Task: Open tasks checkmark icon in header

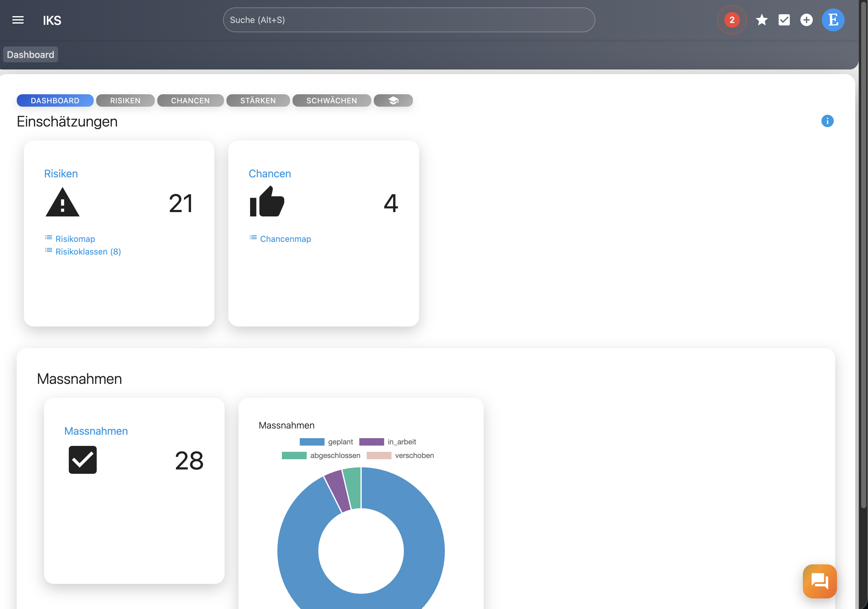Action: coord(784,20)
